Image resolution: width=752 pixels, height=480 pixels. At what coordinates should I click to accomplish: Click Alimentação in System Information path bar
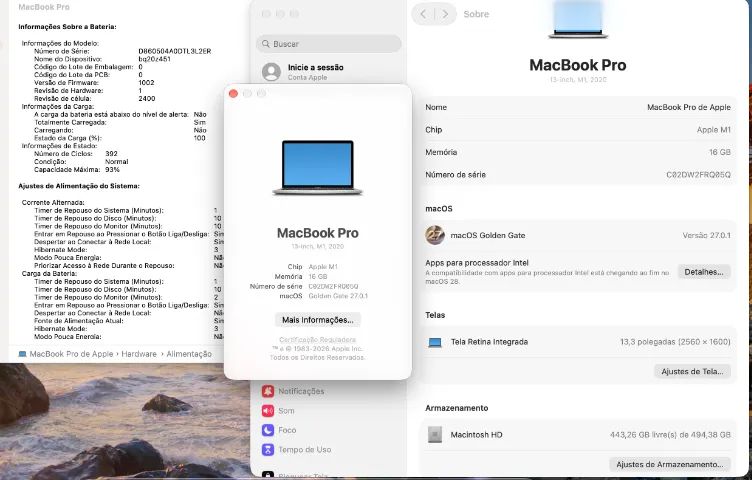(x=189, y=354)
